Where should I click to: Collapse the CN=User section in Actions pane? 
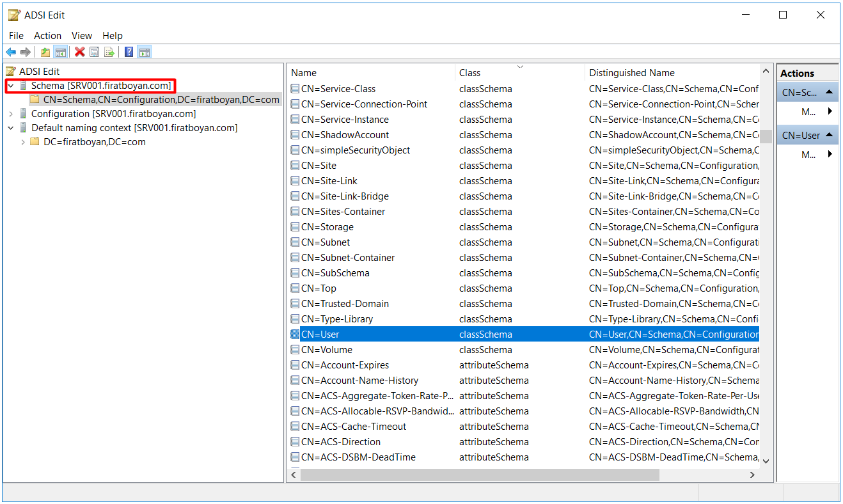point(829,135)
